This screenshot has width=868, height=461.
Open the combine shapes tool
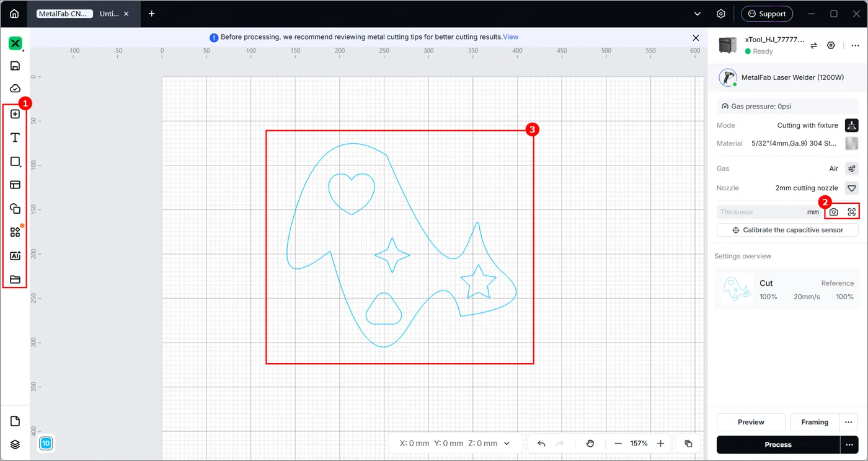coord(15,208)
